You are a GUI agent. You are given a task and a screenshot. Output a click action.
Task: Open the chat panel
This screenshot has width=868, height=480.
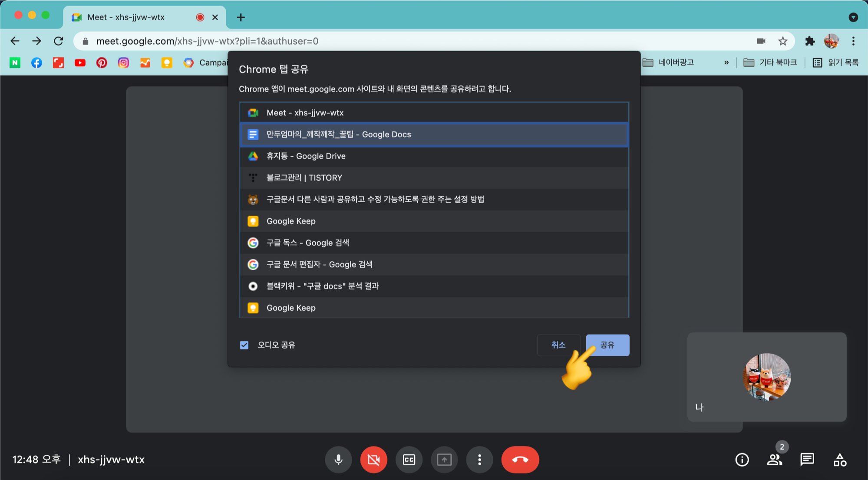[807, 460]
